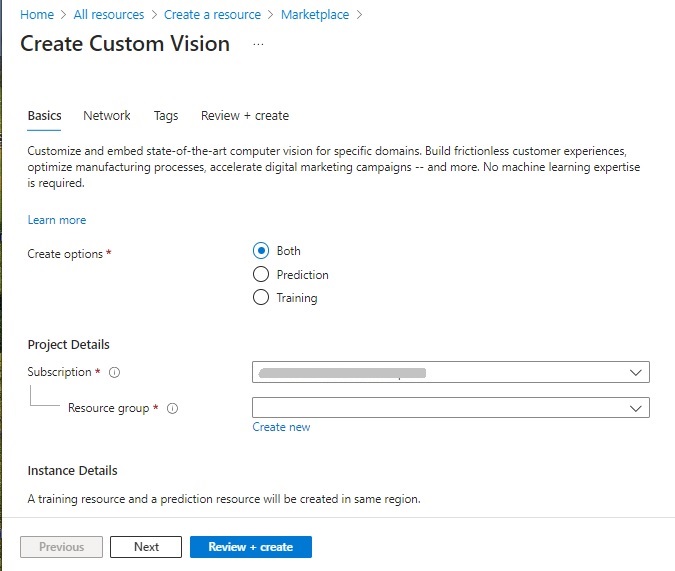Go to the Review + create tab
This screenshot has height=571, width=675.
[x=245, y=116]
